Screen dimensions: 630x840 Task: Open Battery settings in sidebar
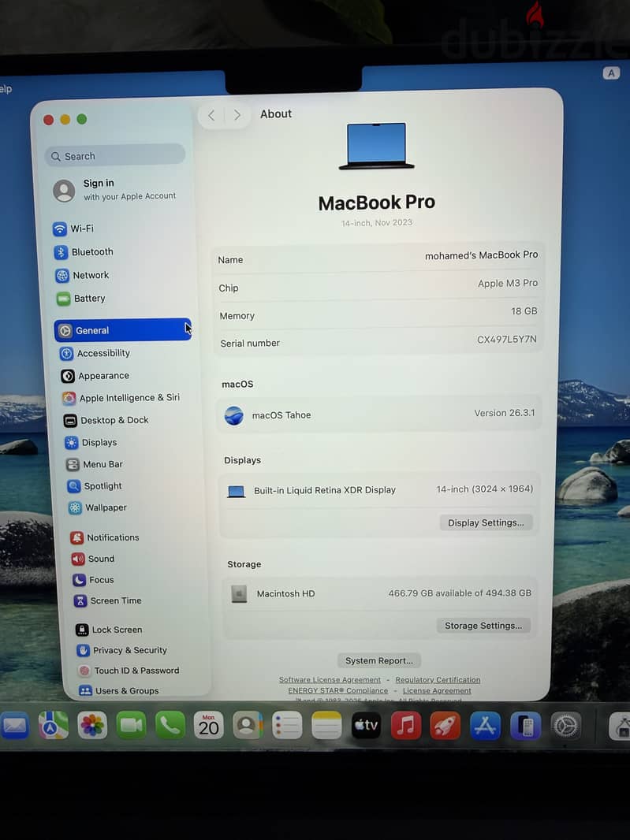[x=81, y=299]
